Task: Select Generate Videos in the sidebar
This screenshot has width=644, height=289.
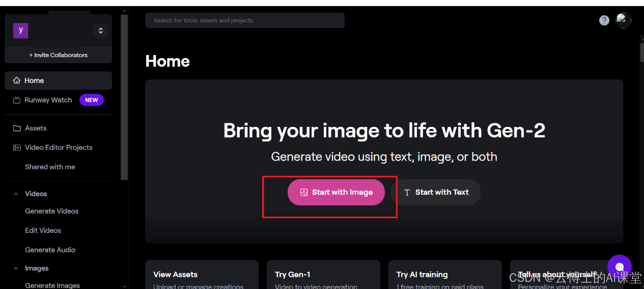Action: pyautogui.click(x=52, y=211)
